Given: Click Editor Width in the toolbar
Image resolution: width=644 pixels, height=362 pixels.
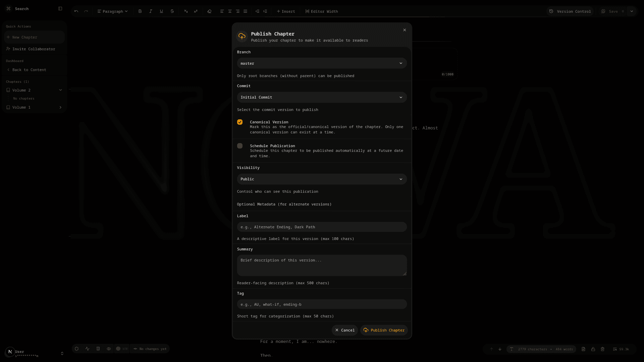Looking at the screenshot, I should coord(321,11).
